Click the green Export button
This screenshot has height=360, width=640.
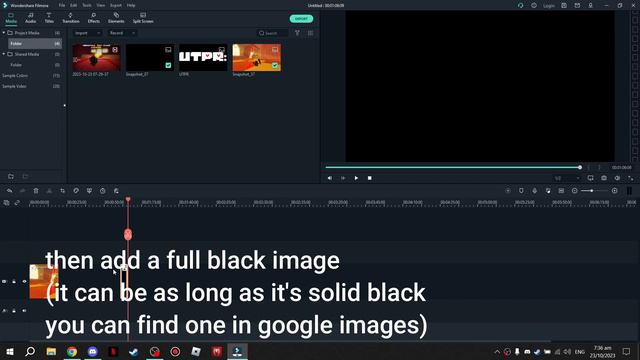coord(301,19)
